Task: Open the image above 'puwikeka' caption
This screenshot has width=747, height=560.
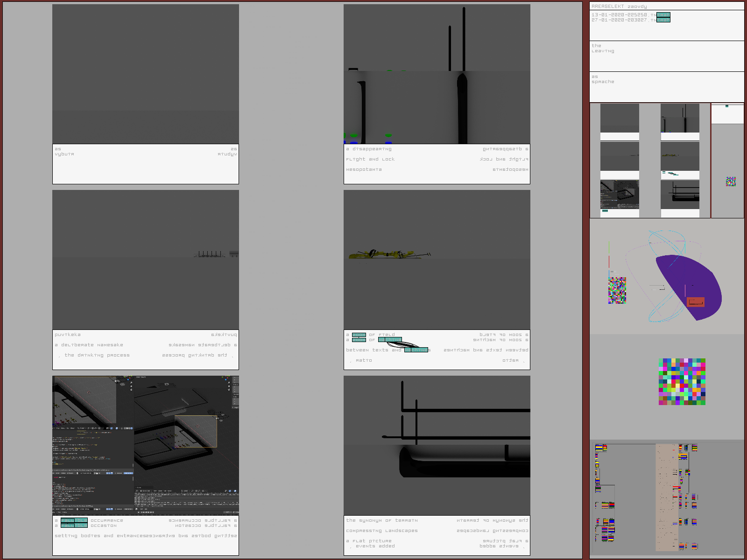Action: tap(145, 259)
